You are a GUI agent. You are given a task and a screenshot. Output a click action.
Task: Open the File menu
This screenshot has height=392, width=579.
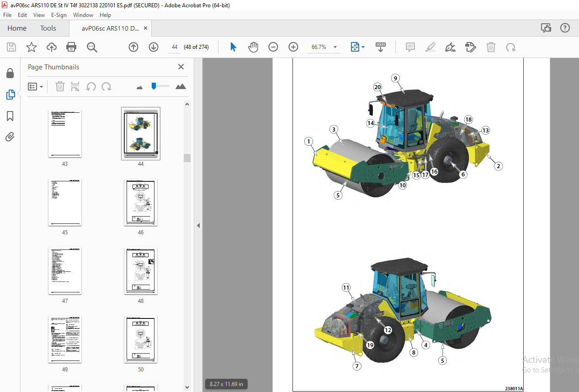(x=7, y=15)
